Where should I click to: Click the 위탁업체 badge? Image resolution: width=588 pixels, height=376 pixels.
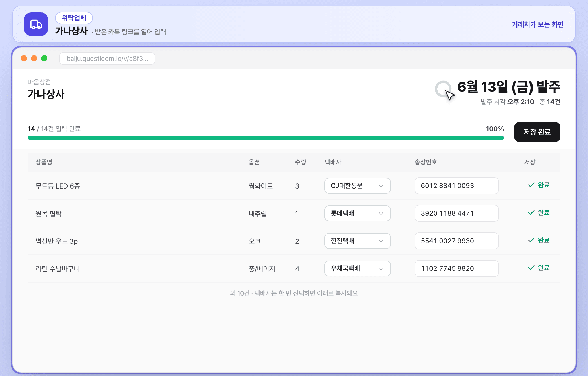point(74,18)
